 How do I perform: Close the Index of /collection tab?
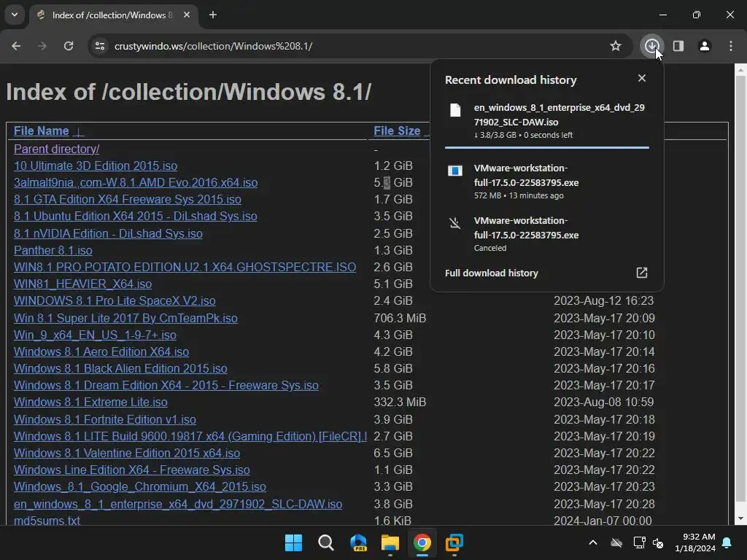(187, 15)
